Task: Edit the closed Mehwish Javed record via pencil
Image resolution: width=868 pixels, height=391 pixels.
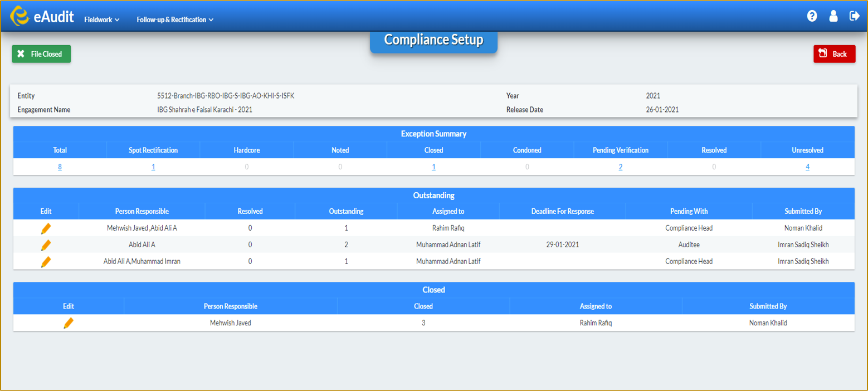Action: (68, 322)
